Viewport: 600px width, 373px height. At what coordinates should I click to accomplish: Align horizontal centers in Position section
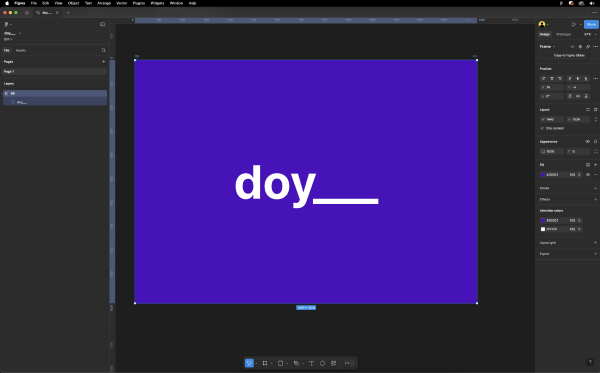point(551,78)
